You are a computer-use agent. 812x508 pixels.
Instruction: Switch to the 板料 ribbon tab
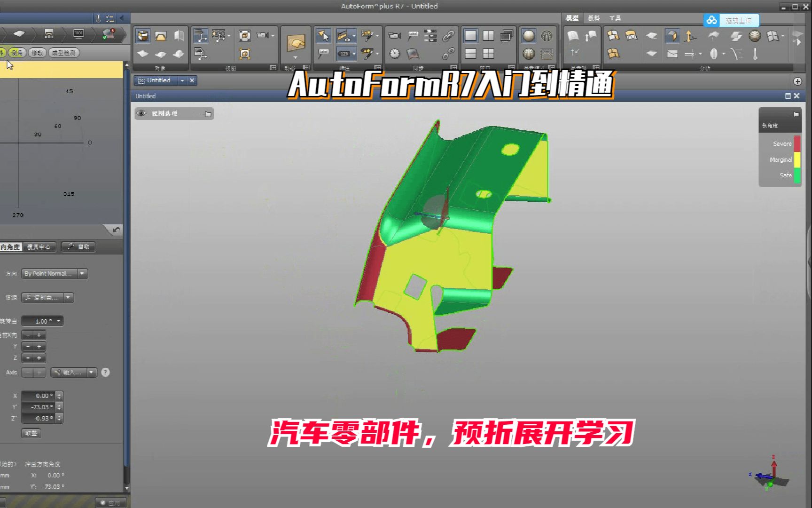click(x=594, y=18)
